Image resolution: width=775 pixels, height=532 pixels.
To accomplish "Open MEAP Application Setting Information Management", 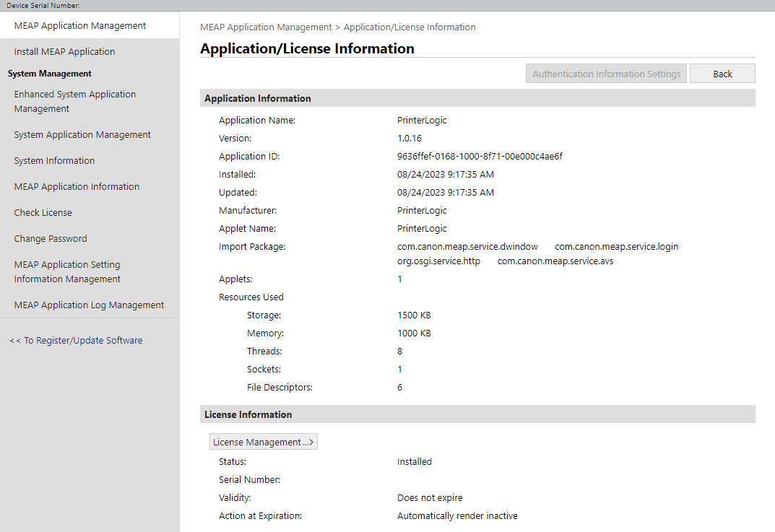I will (x=67, y=271).
